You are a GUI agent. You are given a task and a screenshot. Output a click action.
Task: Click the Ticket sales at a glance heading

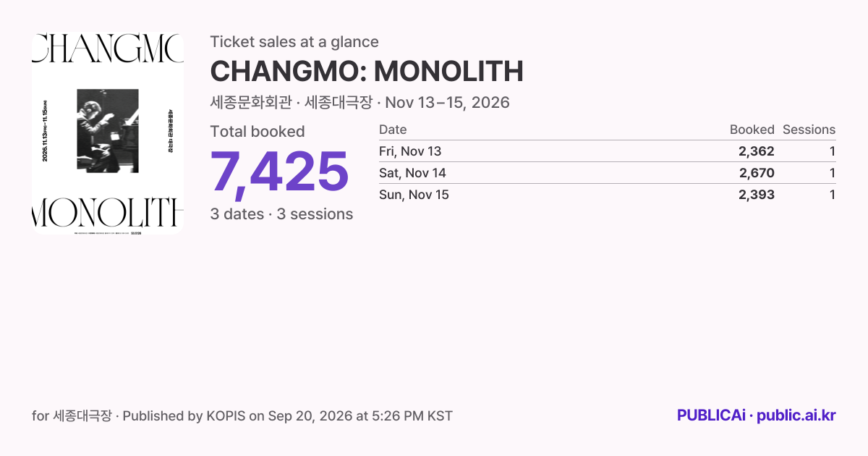click(x=294, y=42)
